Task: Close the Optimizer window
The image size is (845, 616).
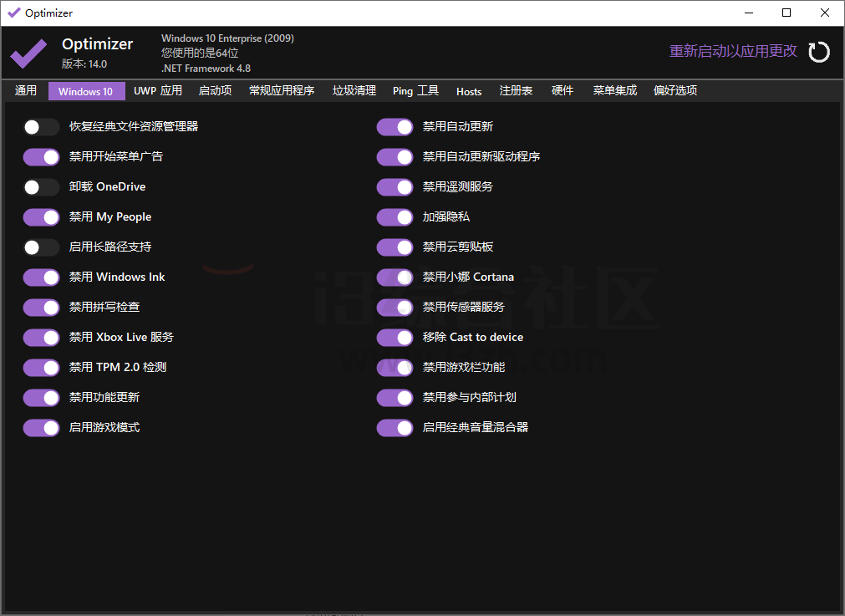Action: pyautogui.click(x=824, y=13)
